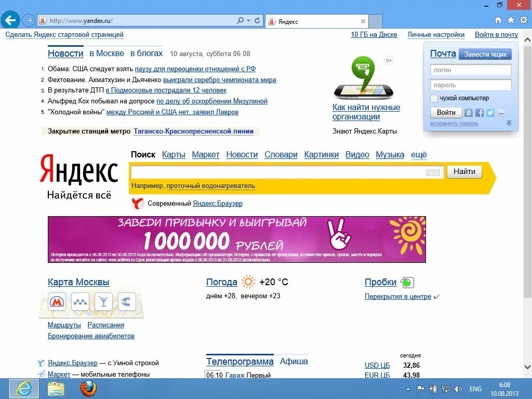
Task: Select the Metro icon on Moscow map
Action: (57, 301)
